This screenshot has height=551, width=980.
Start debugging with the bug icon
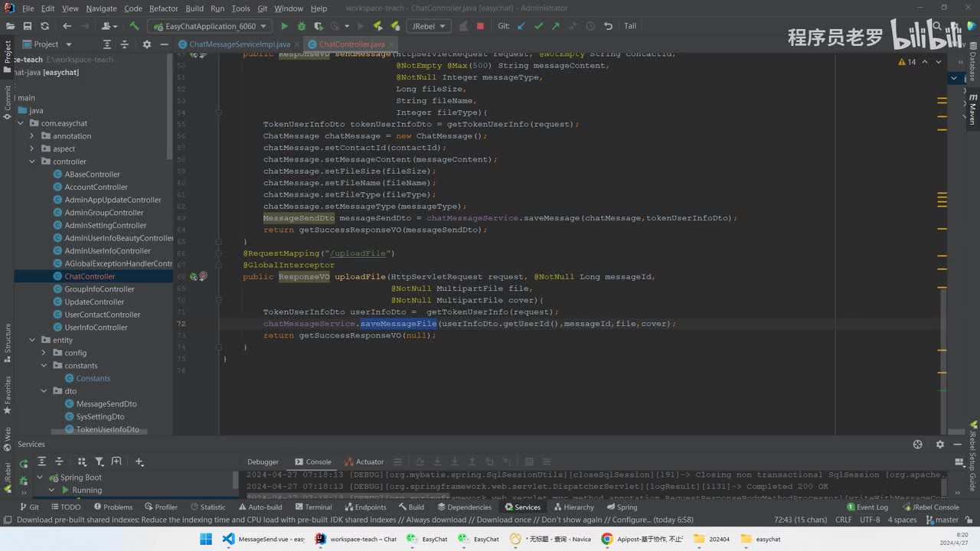(302, 26)
